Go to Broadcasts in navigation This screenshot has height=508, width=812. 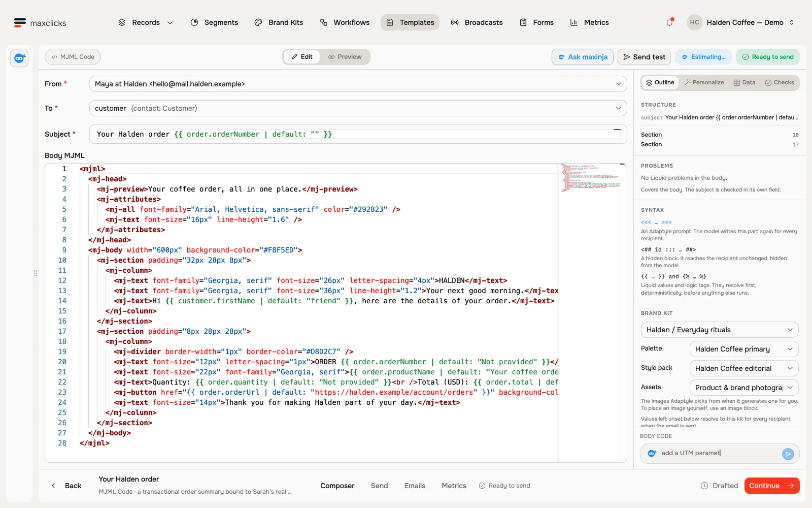(477, 22)
